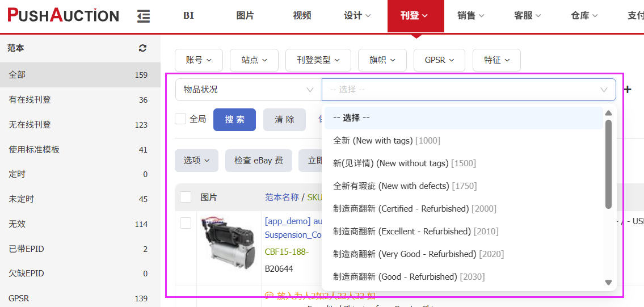This screenshot has height=307, width=644.
Task: Switch to the 图片 tab in navigation
Action: point(245,16)
